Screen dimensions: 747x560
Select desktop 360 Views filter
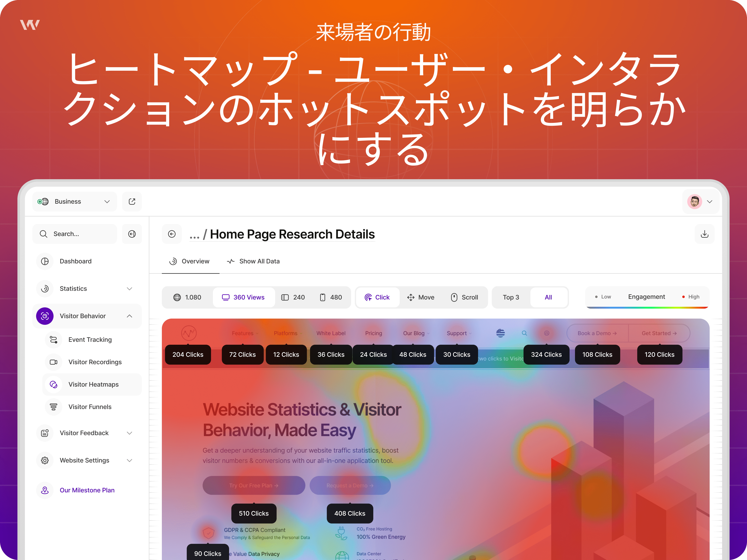pos(243,297)
